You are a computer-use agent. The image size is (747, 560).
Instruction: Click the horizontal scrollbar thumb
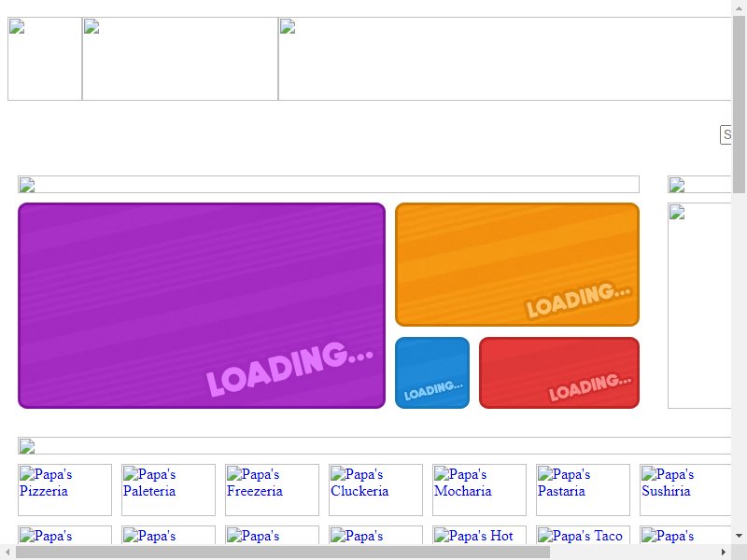click(x=283, y=553)
